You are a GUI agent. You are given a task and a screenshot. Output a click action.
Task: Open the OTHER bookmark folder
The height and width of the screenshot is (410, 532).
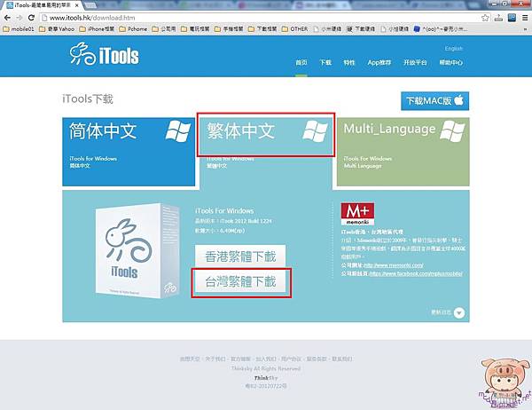point(295,29)
